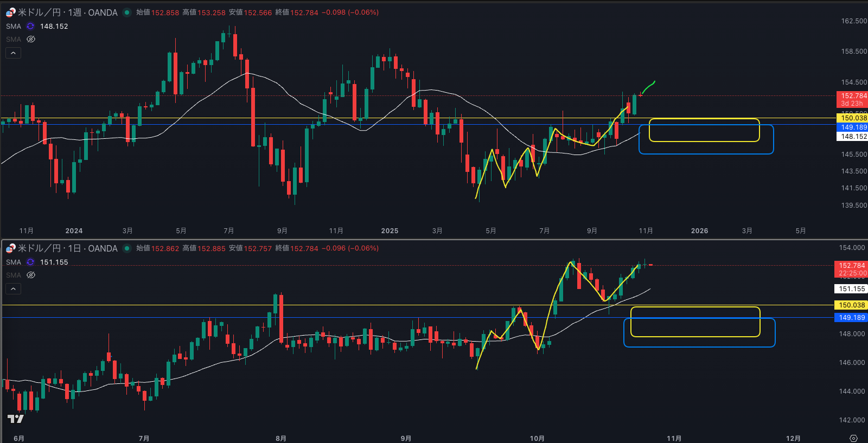This screenshot has width=868, height=443.
Task: Show the hidden SMA on weekly chart
Action: 31,39
